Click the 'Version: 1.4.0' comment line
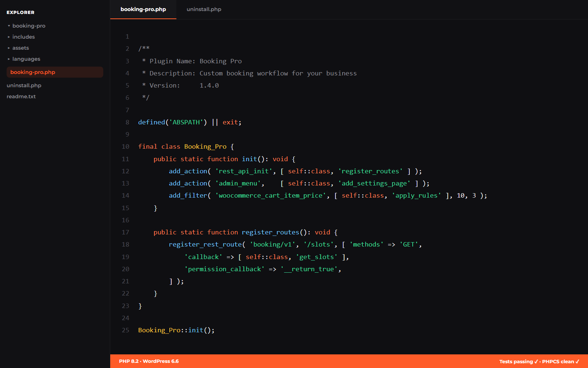588x368 pixels. (180, 85)
